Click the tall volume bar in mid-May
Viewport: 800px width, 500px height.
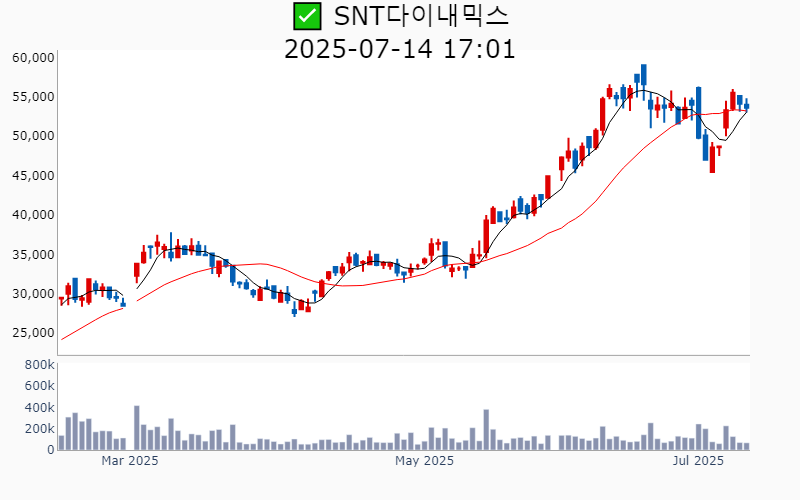[x=486, y=430]
